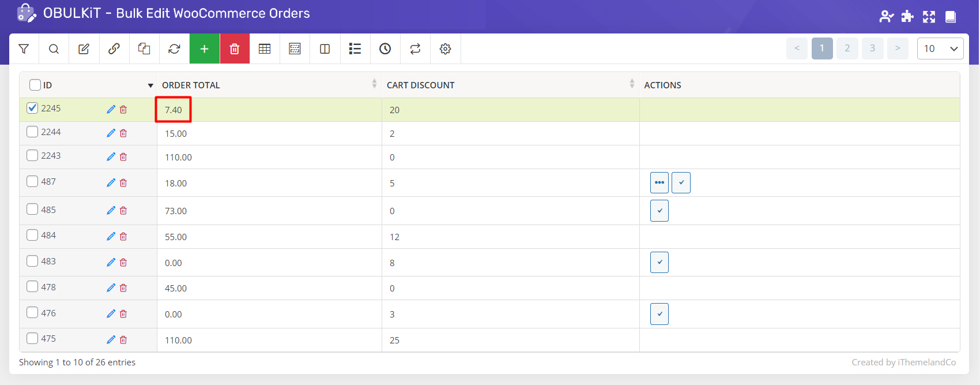Click the green add new order button
980x385 pixels.
(x=204, y=49)
